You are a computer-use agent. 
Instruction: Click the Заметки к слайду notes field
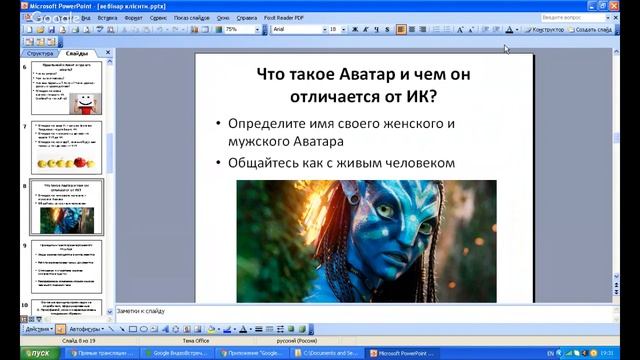tap(364, 313)
